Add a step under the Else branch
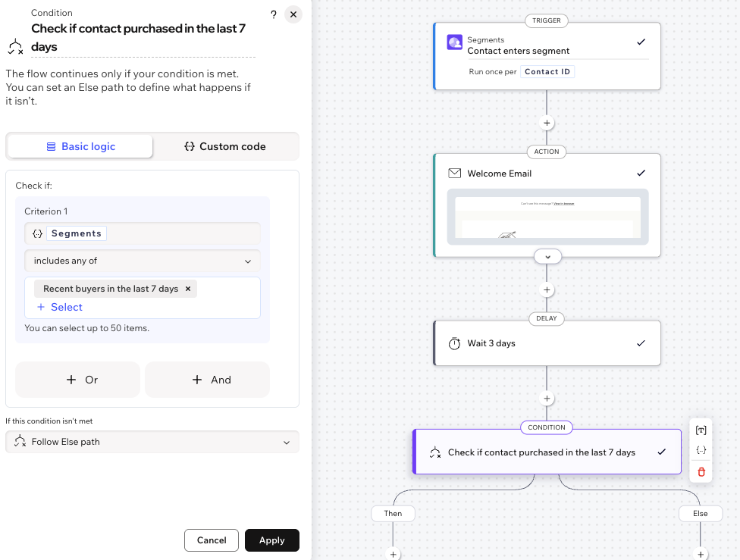Screen dimensions: 740x560 [x=701, y=555]
